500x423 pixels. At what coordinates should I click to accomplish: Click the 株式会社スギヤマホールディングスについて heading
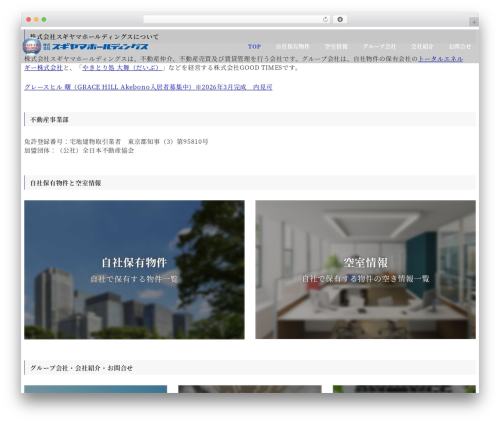(x=94, y=37)
